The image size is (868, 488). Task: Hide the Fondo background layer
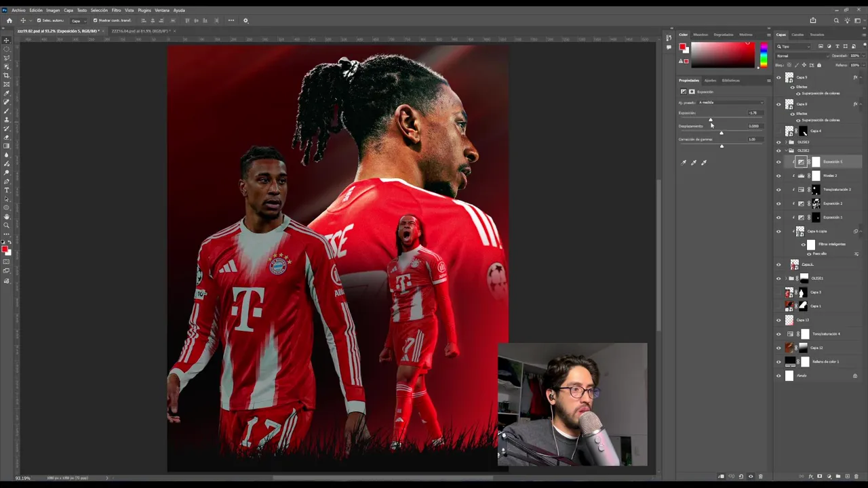point(778,375)
